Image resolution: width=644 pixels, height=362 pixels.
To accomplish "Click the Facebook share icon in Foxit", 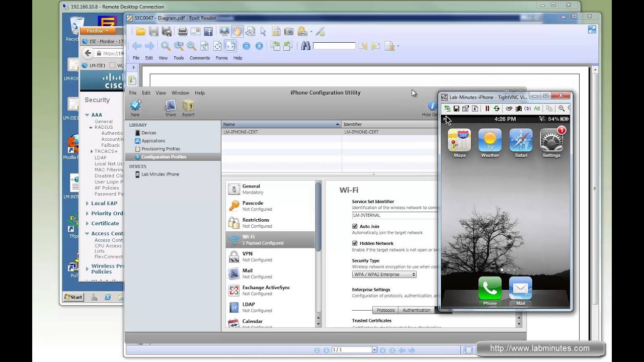I will point(208,32).
